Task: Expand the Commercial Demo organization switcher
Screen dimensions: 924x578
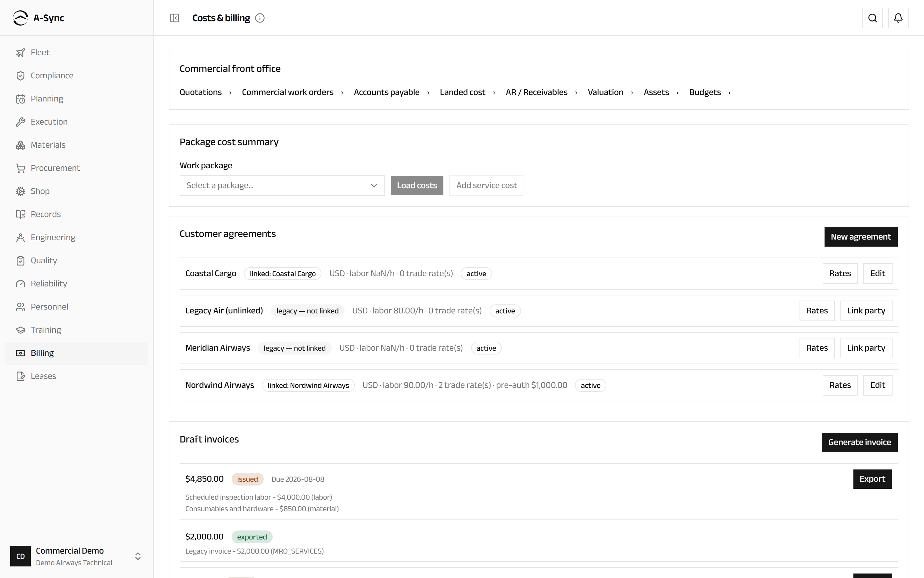Action: coord(138,556)
